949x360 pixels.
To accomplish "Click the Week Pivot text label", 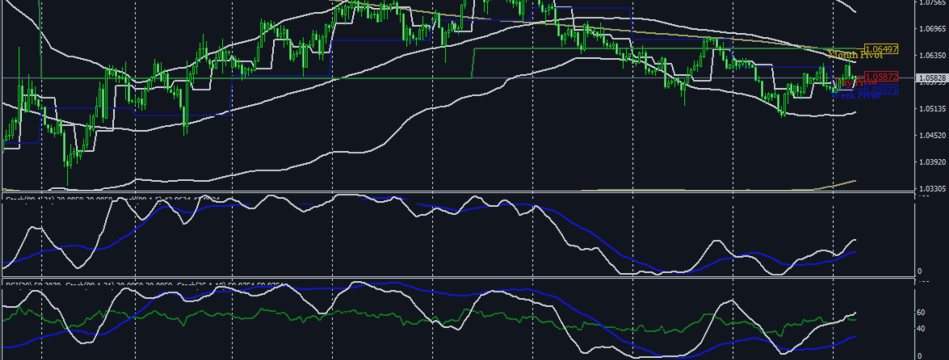I will [x=856, y=96].
